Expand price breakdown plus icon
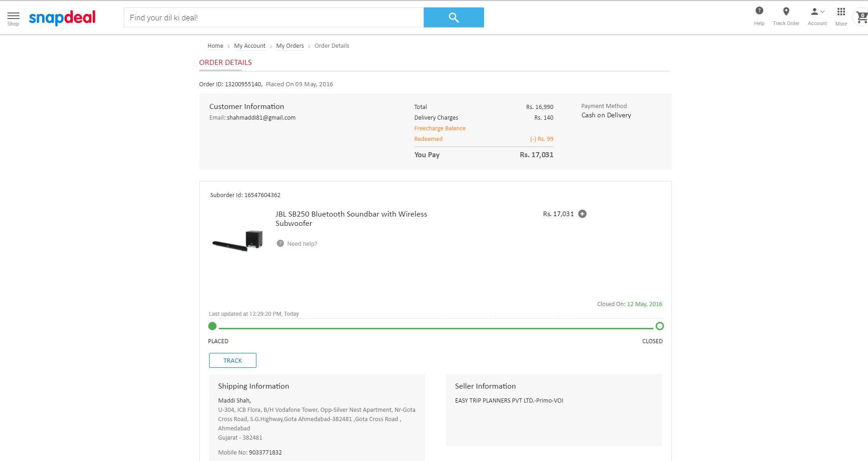The width and height of the screenshot is (868, 461). click(x=582, y=214)
